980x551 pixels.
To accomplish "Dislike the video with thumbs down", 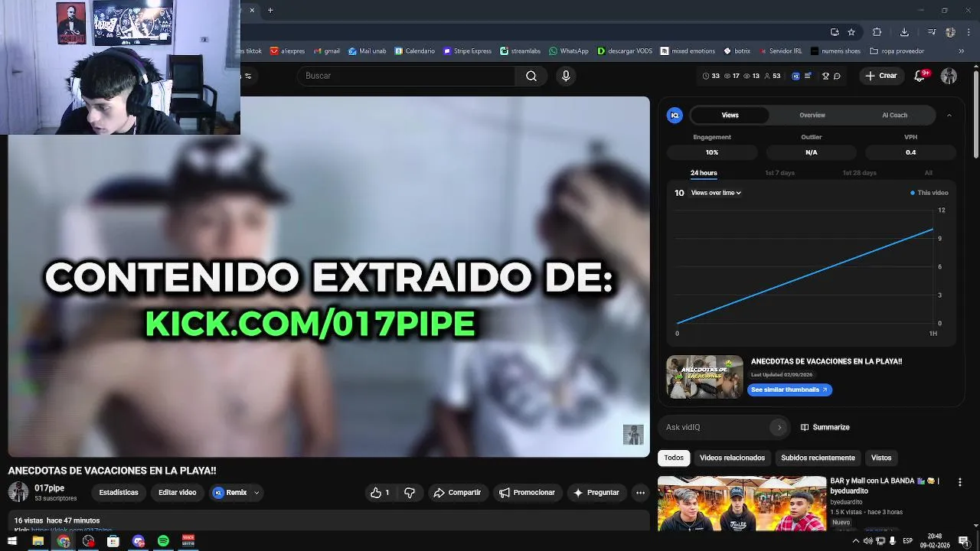I will pyautogui.click(x=410, y=493).
